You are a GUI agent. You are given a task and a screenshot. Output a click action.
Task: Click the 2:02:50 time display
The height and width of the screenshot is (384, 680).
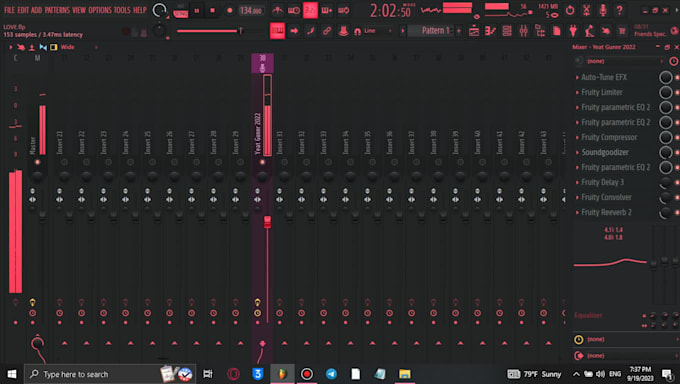390,11
